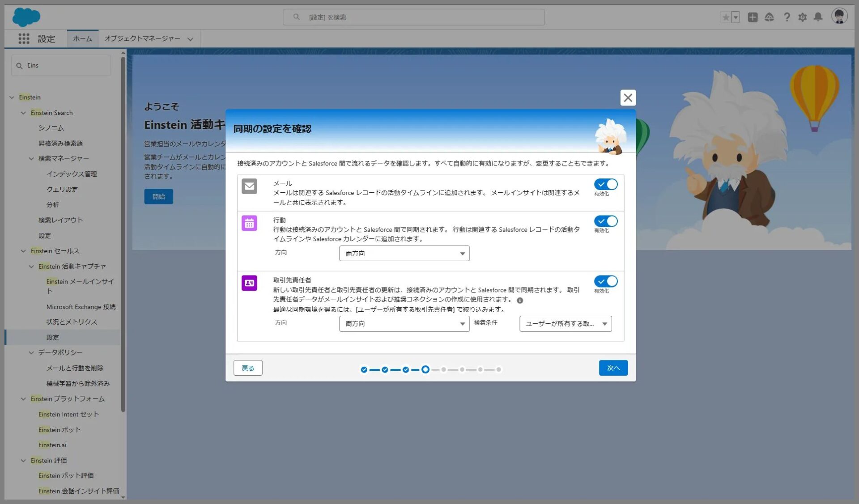This screenshot has height=504, width=859.
Task: Collapse the Einstein セールス node
Action: (23, 251)
